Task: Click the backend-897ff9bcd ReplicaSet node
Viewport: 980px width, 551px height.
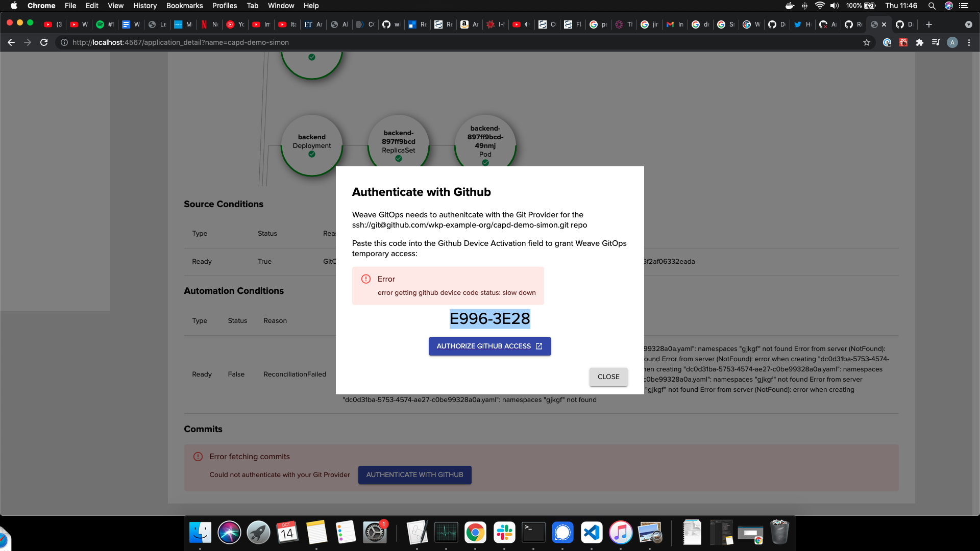Action: point(399,141)
